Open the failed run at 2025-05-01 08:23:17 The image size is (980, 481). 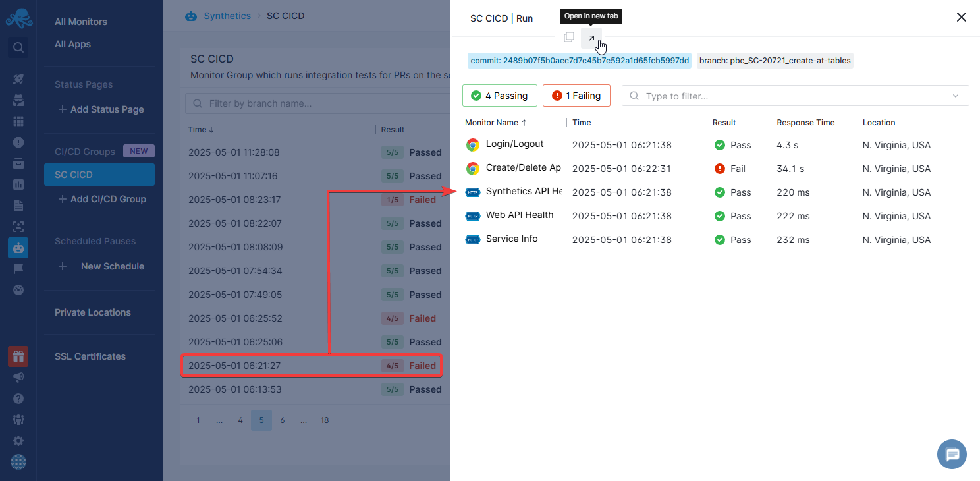pos(315,200)
